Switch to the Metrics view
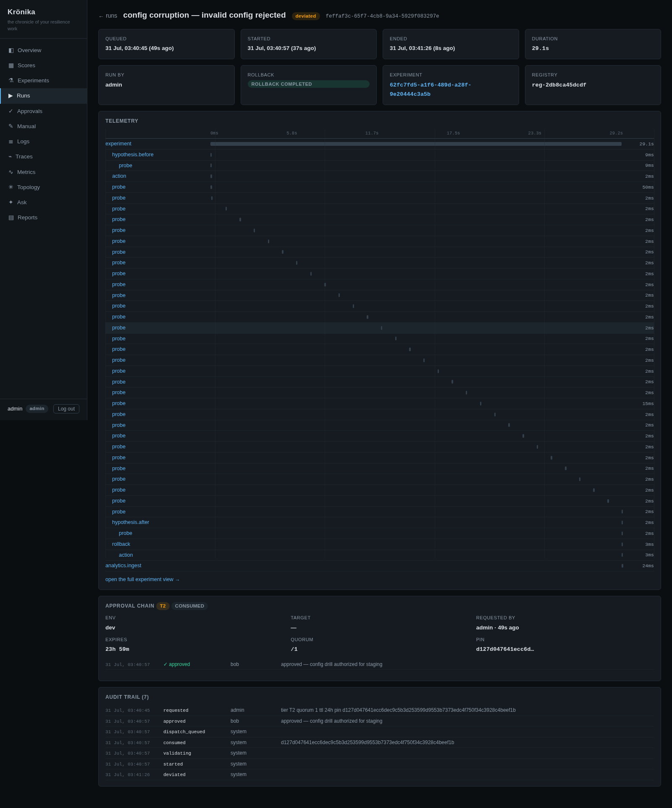 coord(44,172)
